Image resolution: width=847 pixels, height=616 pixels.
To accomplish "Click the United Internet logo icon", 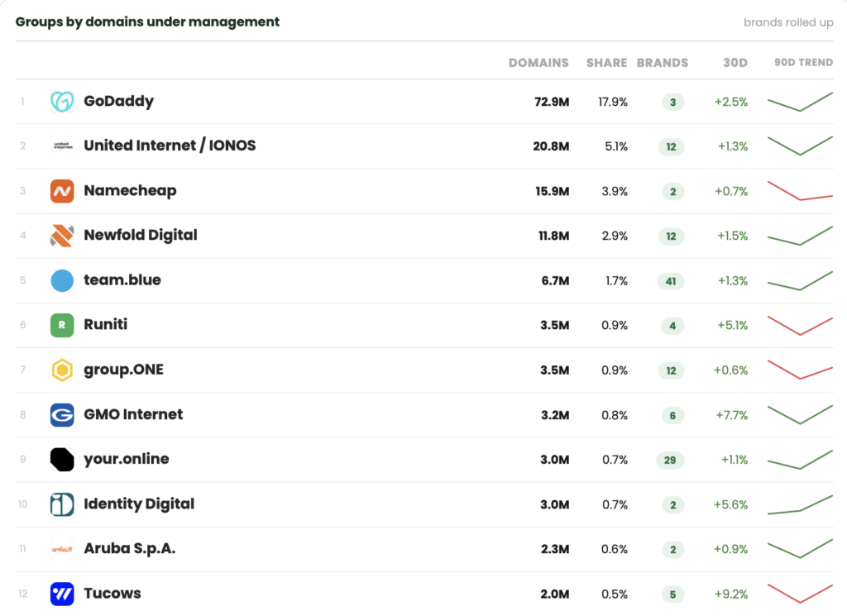I will (x=62, y=146).
